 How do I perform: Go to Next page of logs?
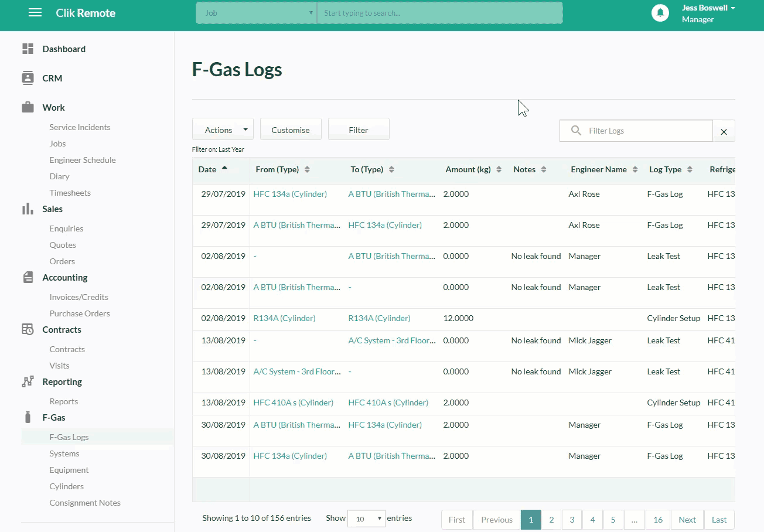687,520
